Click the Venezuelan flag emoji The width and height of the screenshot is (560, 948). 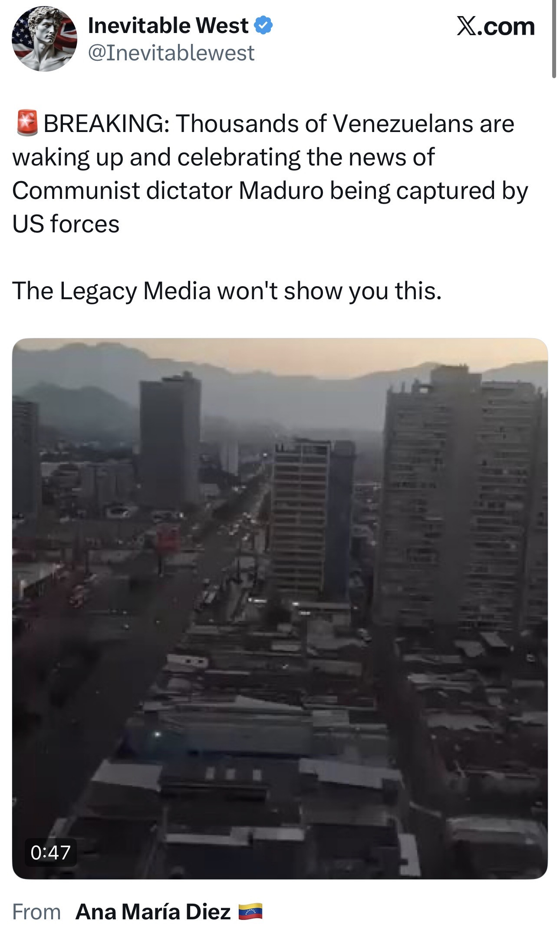[x=250, y=912]
